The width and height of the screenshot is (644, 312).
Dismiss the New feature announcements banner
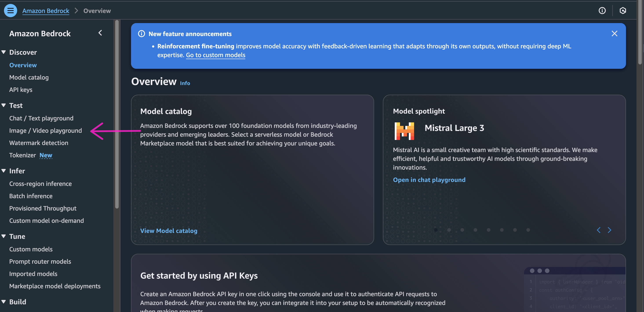point(614,33)
